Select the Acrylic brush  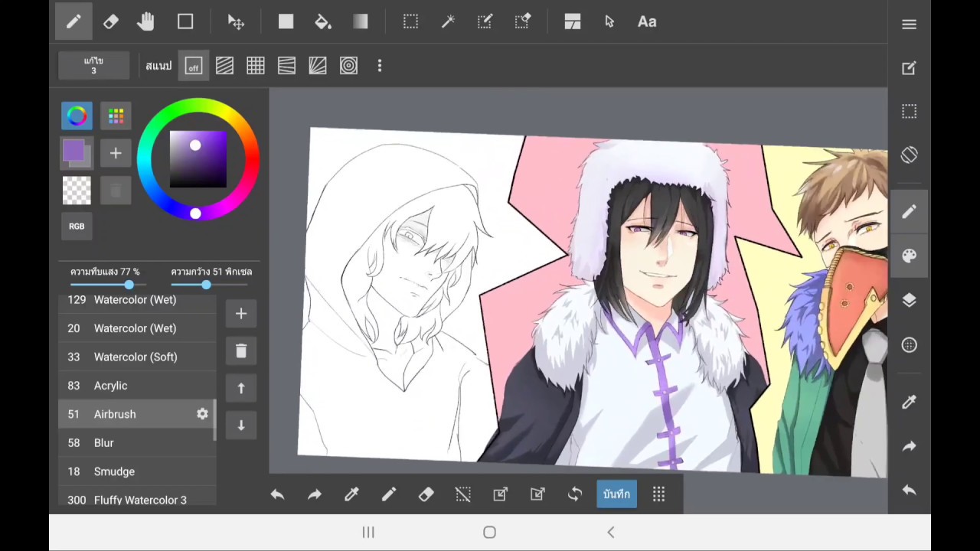(x=136, y=386)
